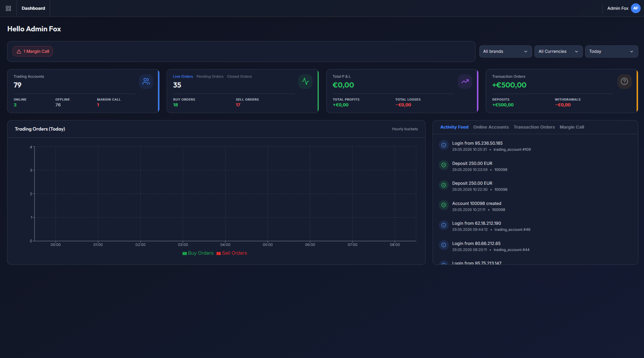Select the Live Orders tab
This screenshot has width=644, height=358.
(183, 76)
